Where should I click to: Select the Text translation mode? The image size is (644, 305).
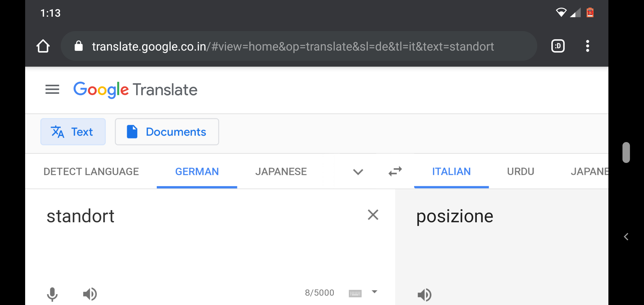(x=73, y=132)
